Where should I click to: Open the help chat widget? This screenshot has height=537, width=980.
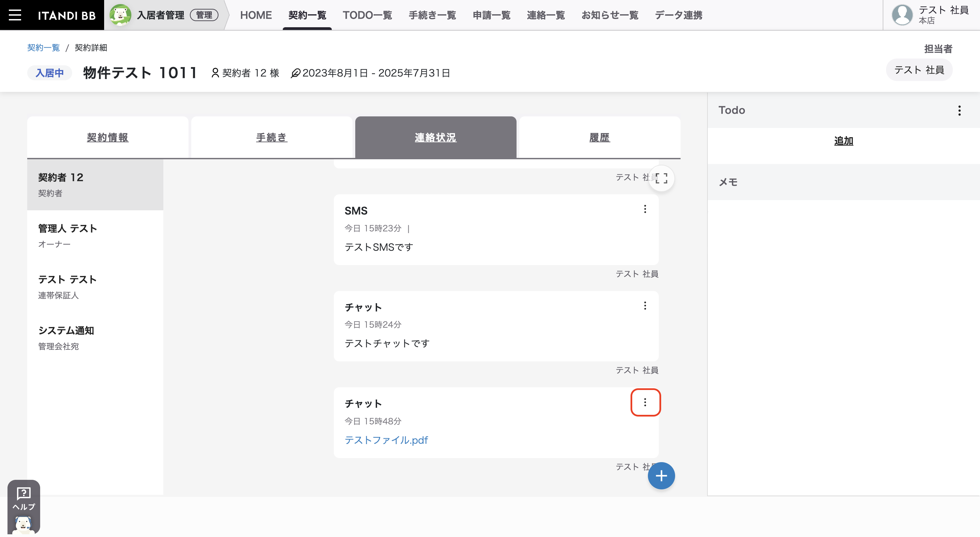[x=23, y=507]
